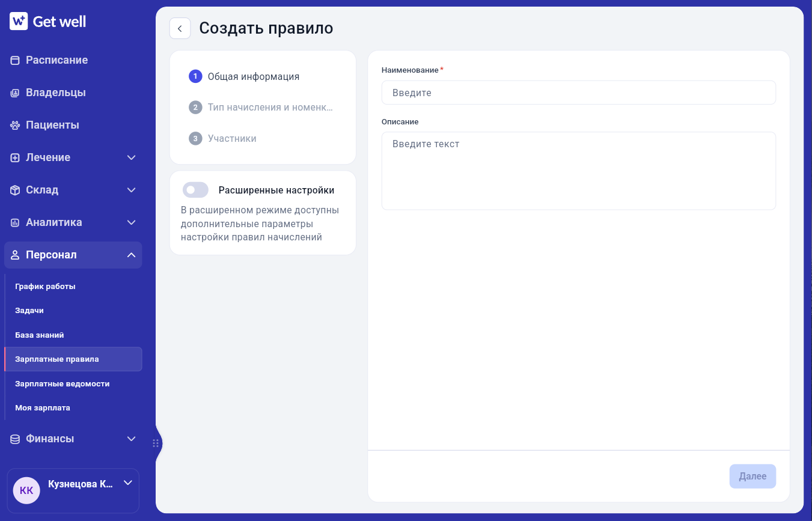Click the calendar icon beside Расписание
The image size is (812, 521).
(x=15, y=60)
